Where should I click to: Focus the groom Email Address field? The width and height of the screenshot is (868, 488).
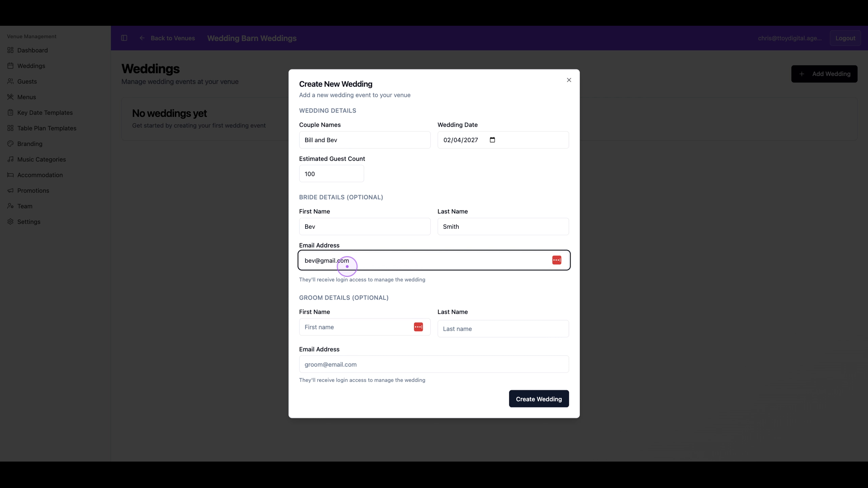coord(434,364)
